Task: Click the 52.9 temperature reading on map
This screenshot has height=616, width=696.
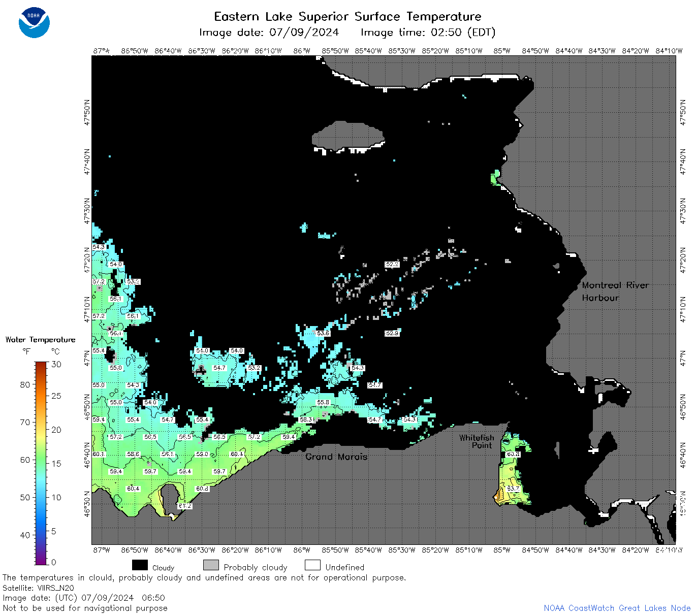Action: pyautogui.click(x=392, y=334)
